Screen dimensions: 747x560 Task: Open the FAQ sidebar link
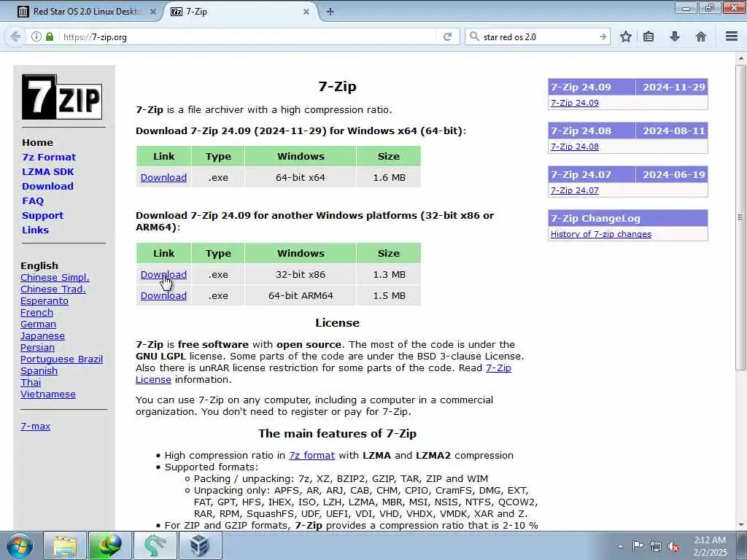pos(33,201)
